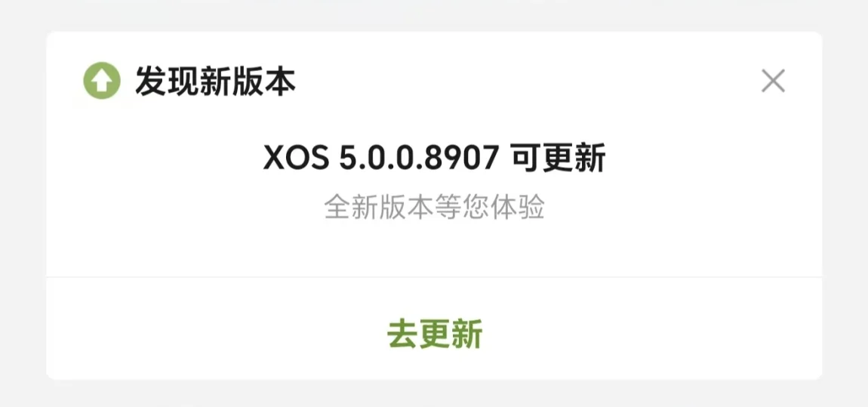Click the gray area right of the dialog card
868x407 pixels.
pyautogui.click(x=845, y=205)
